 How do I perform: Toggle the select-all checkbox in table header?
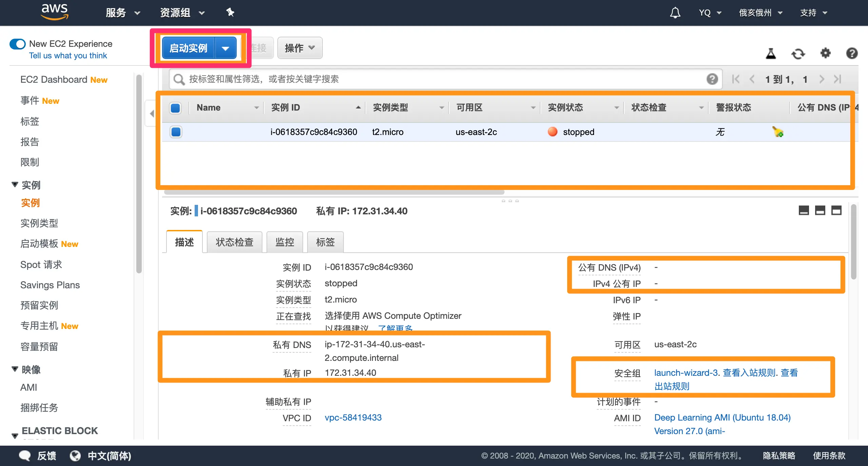175,108
